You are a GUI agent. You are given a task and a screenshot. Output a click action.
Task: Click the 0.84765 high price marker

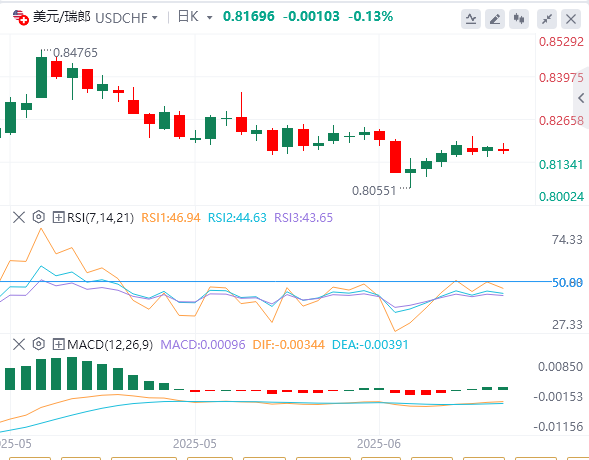pos(75,53)
